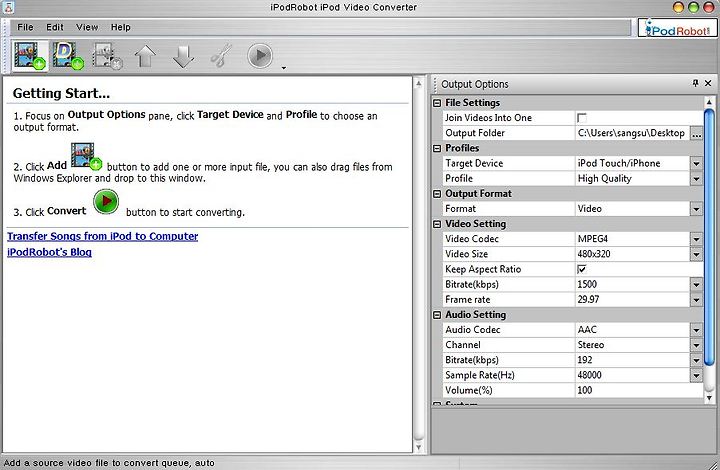Select the 29.97 frame rate value

588,300
